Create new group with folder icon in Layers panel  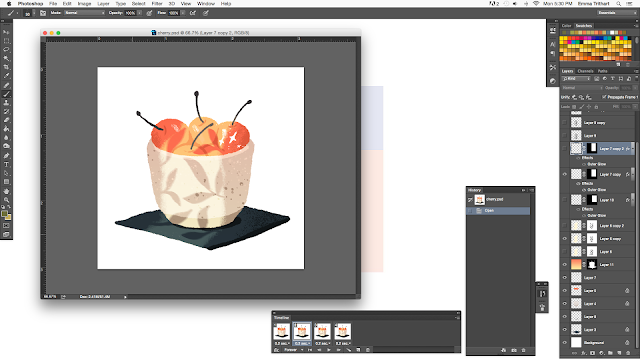point(610,353)
